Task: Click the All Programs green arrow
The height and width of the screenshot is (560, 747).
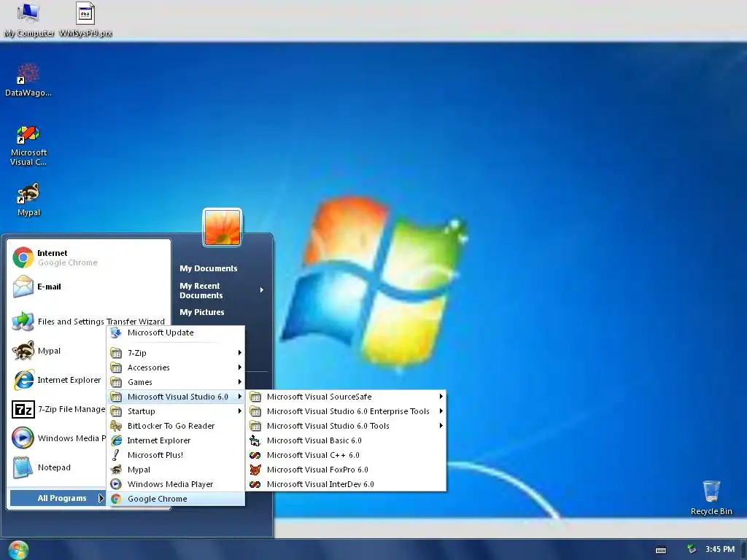Action: 101,498
